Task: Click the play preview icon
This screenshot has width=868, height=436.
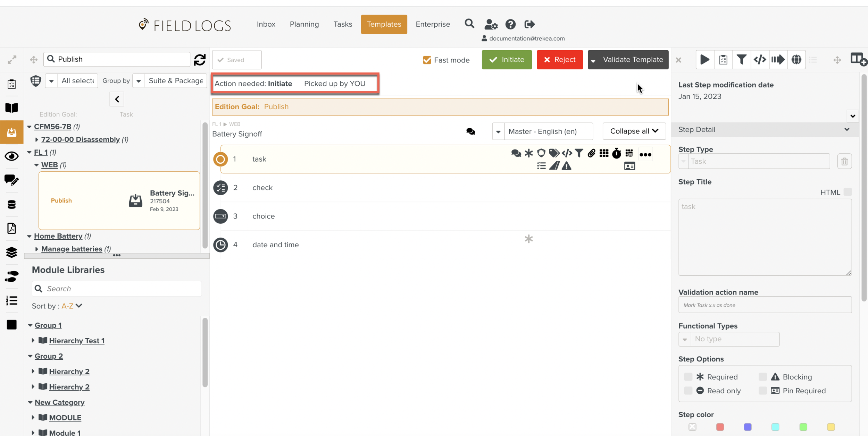Action: pos(704,60)
